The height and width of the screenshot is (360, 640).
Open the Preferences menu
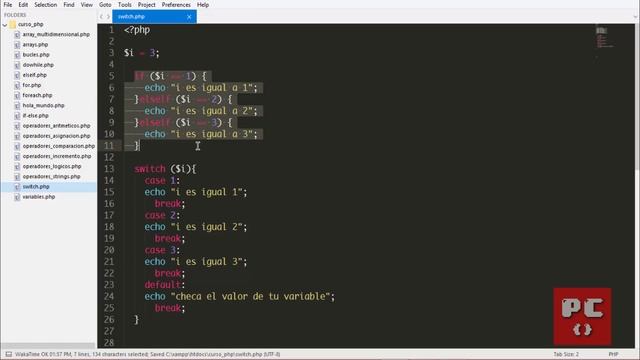[x=176, y=5]
